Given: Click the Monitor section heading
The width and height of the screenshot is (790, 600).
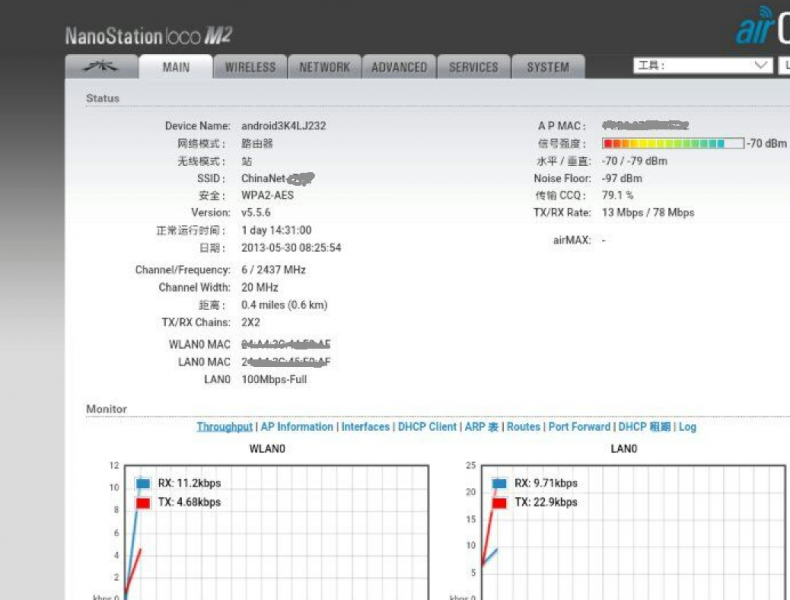Looking at the screenshot, I should (106, 409).
